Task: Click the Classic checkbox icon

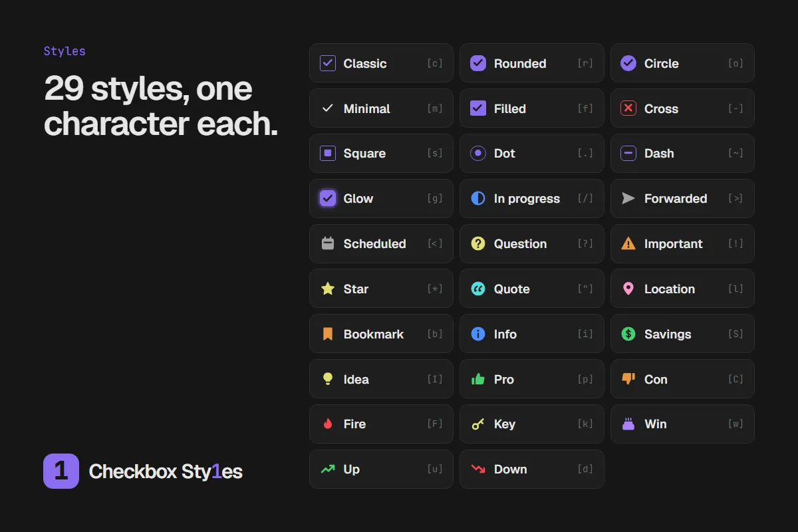Action: 328,63
